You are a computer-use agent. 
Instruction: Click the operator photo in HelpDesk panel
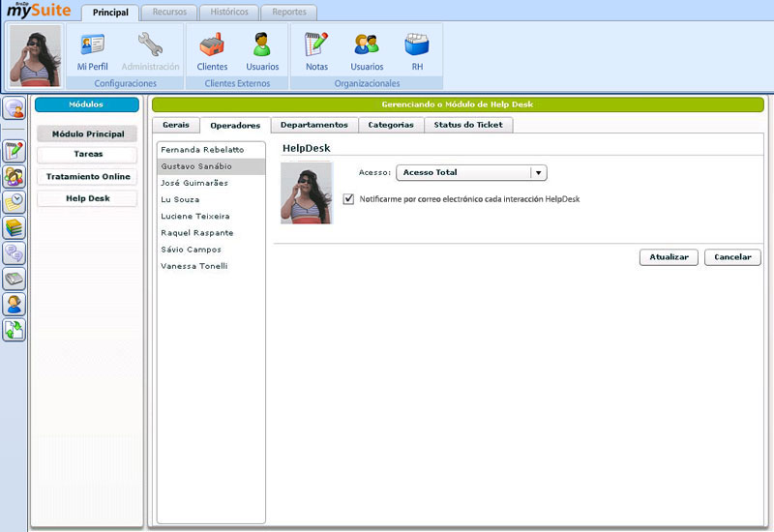pyautogui.click(x=306, y=192)
